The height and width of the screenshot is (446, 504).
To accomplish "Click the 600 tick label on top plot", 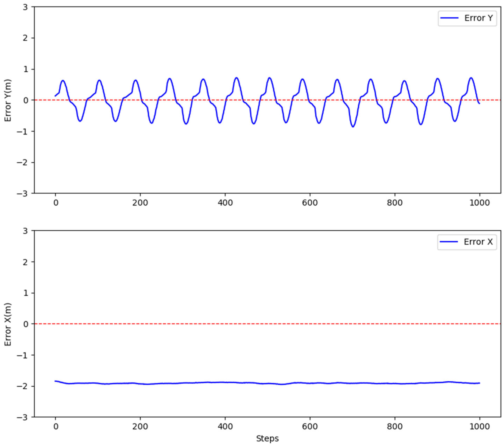I will pos(310,203).
